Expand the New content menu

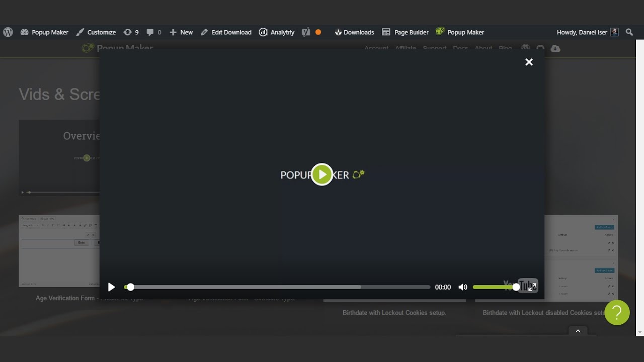[181, 32]
